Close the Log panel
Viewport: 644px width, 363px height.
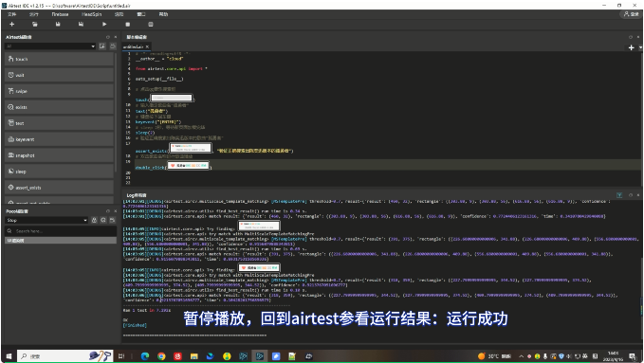(x=638, y=195)
